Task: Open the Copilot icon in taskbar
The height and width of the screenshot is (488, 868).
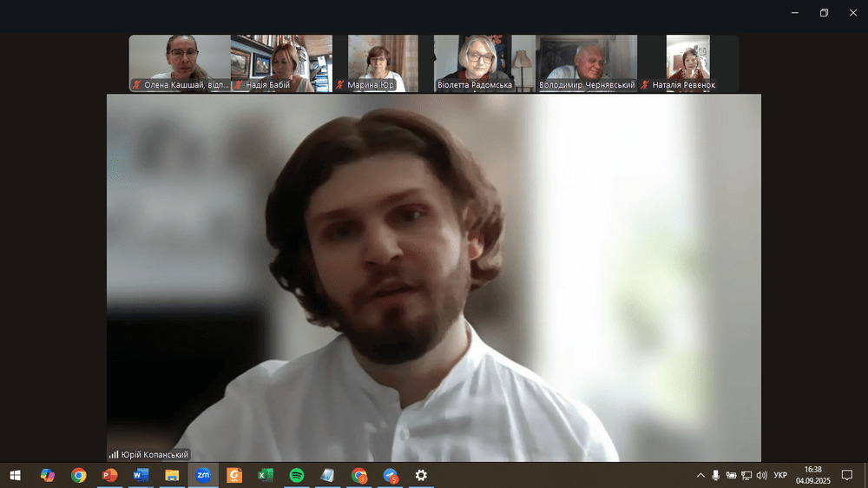Action: coord(48,475)
